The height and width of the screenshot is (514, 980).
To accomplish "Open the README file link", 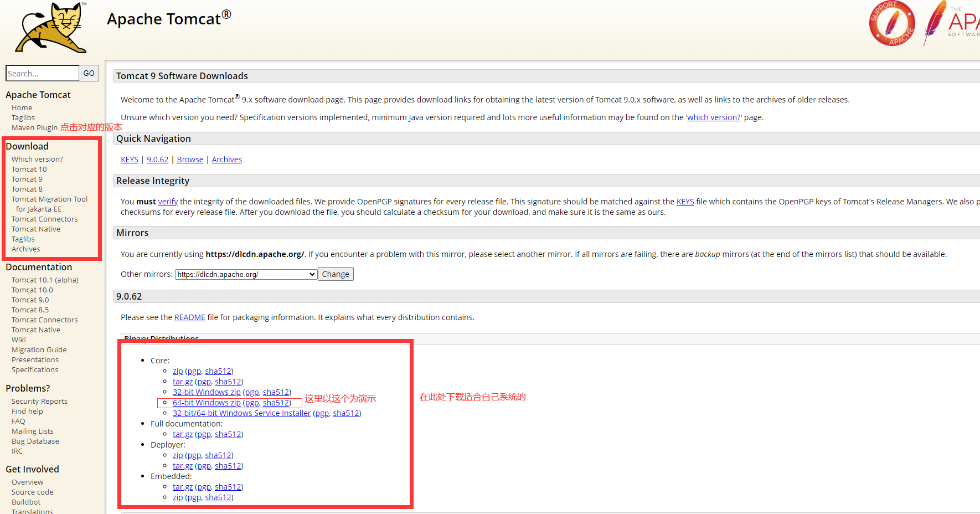I will point(190,317).
